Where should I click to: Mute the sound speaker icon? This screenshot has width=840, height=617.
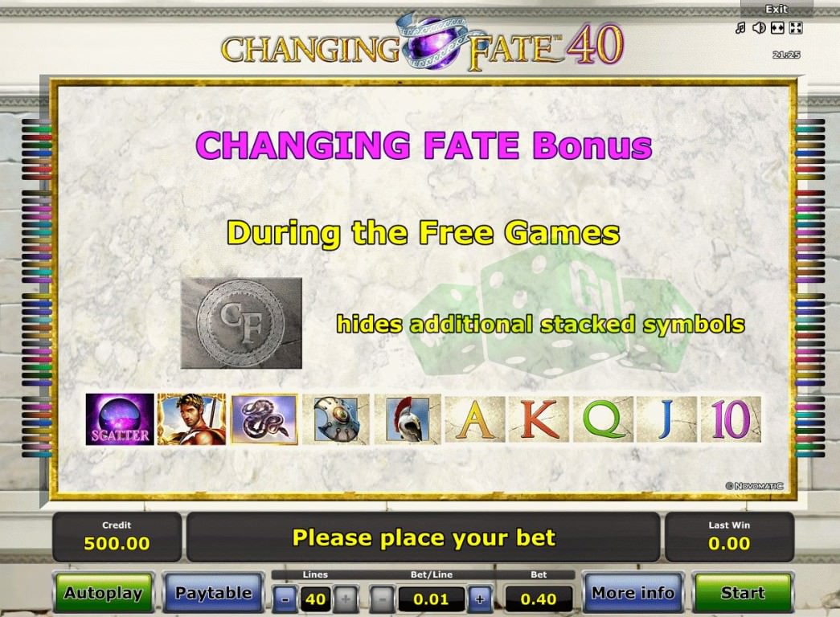759,27
